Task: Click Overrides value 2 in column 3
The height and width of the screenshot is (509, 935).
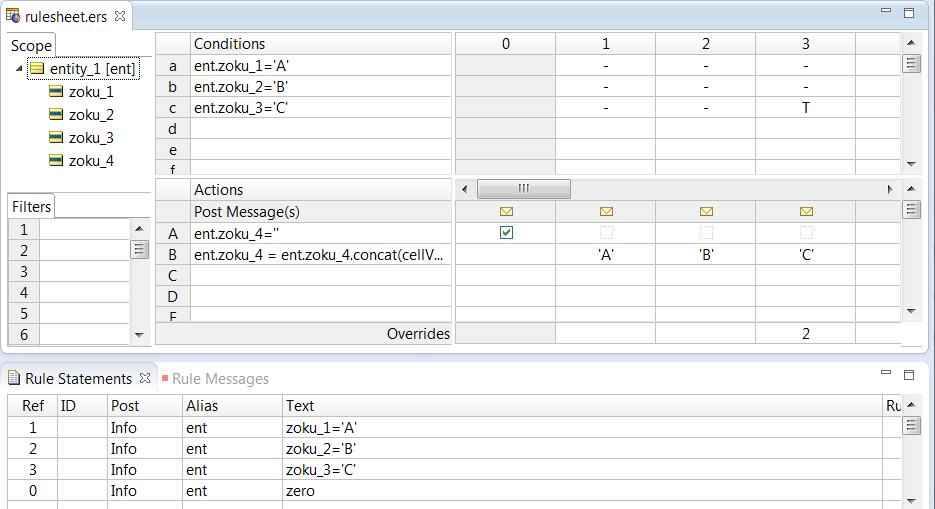Action: (x=806, y=334)
